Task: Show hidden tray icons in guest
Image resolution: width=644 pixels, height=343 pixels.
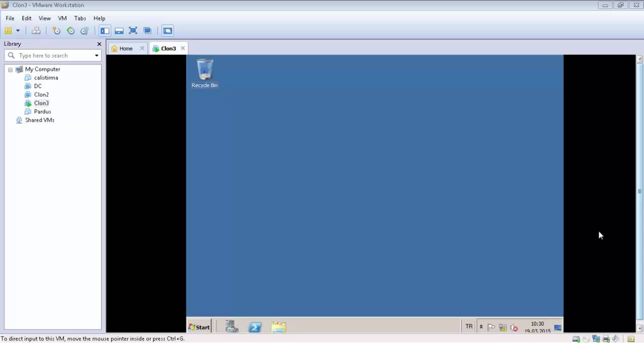Action: (481, 327)
